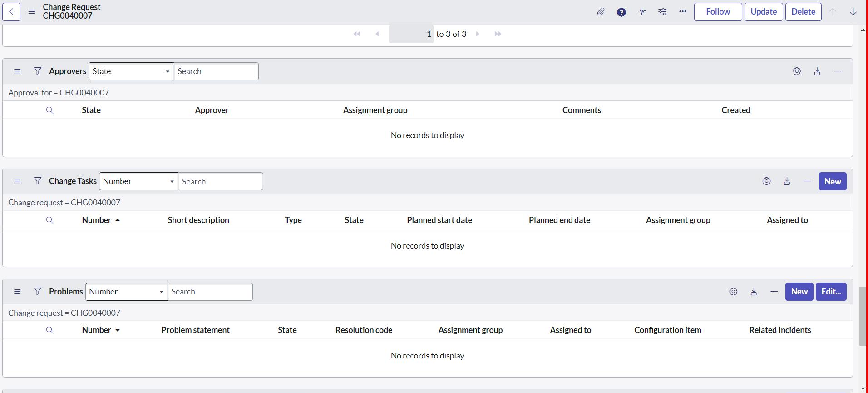
Task: Personalize Problems list with gear icon
Action: pyautogui.click(x=733, y=292)
